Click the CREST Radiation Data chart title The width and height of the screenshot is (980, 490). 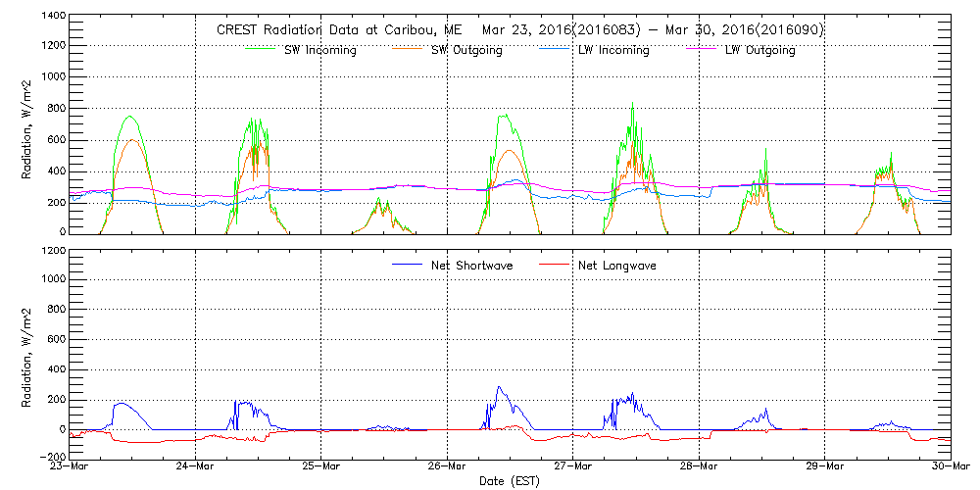coord(519,29)
